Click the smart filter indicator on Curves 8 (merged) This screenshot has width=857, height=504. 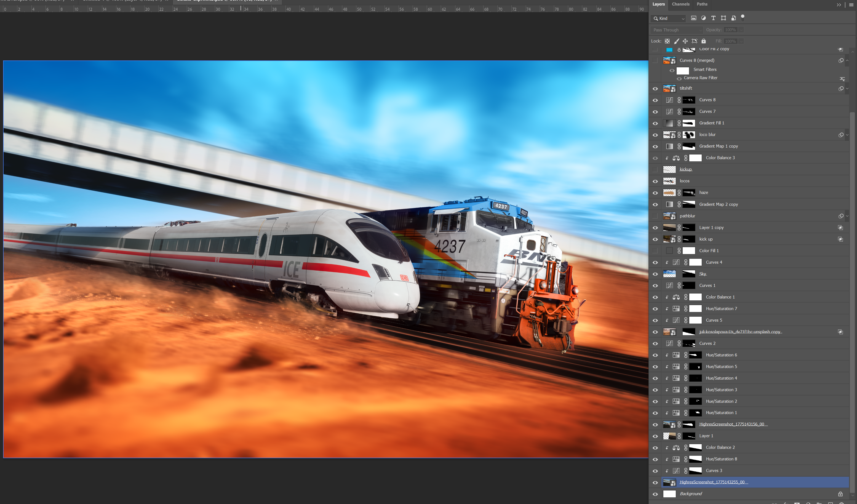(x=841, y=60)
